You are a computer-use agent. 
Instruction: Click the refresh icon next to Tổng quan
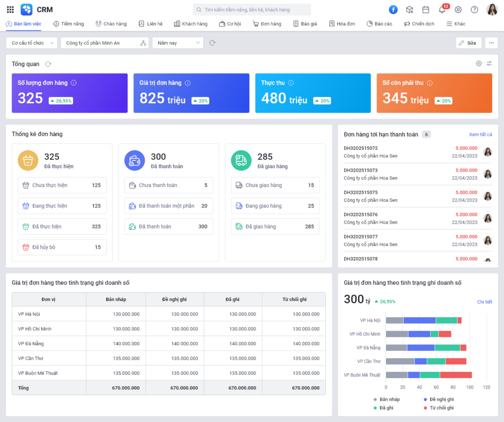click(47, 63)
